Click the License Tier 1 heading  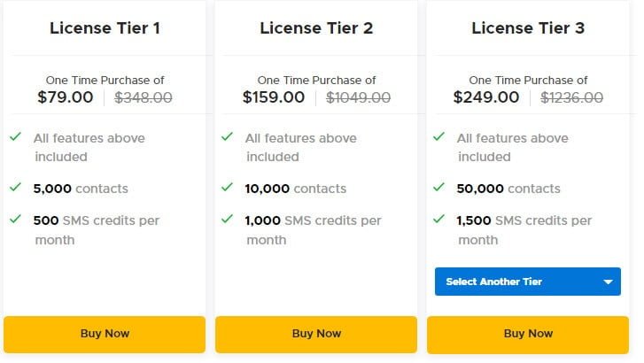105,28
